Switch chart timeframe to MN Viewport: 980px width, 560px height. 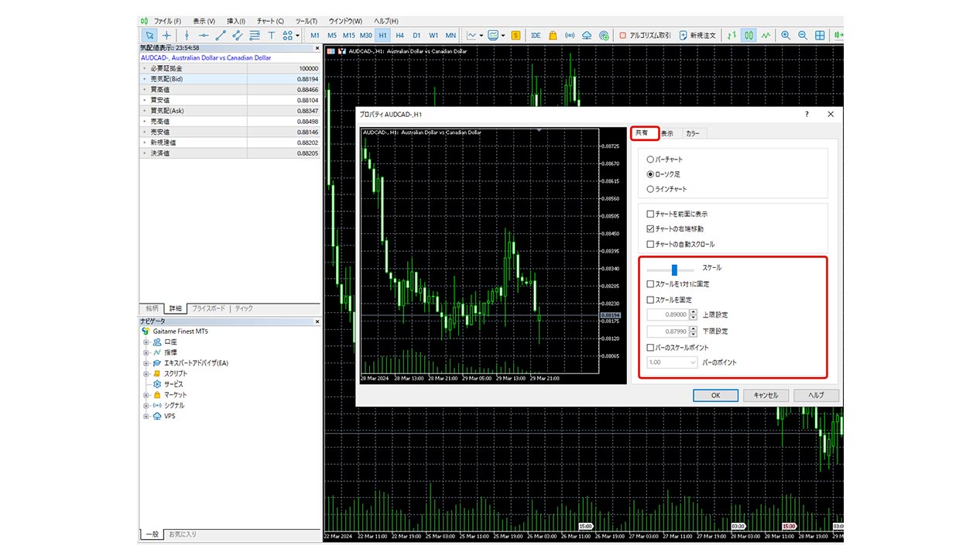click(451, 36)
